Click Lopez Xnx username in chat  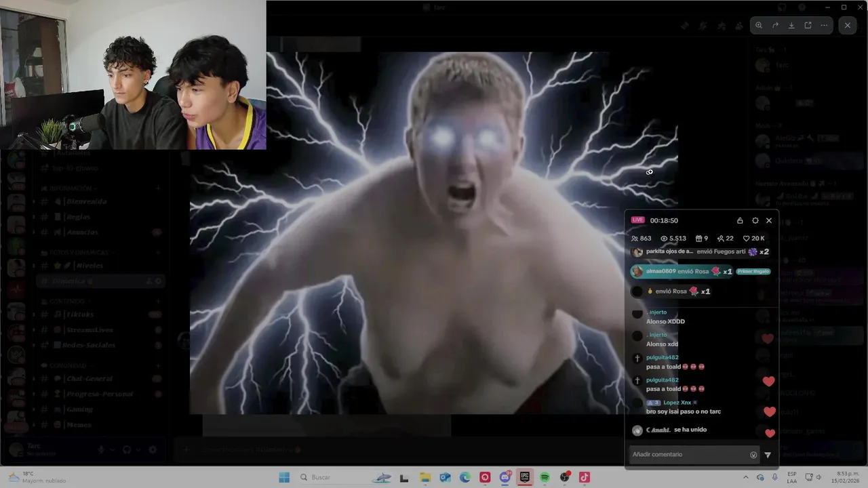pos(677,403)
